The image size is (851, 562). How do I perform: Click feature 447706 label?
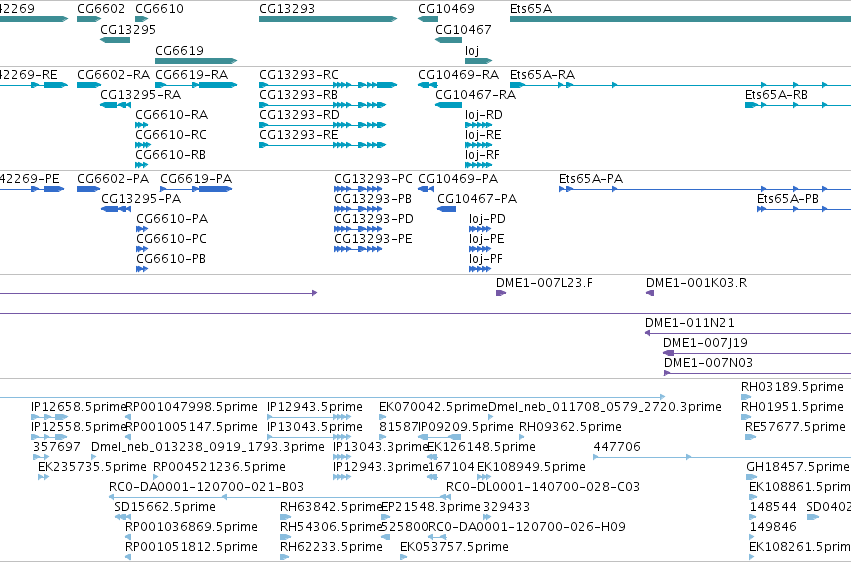(617, 447)
